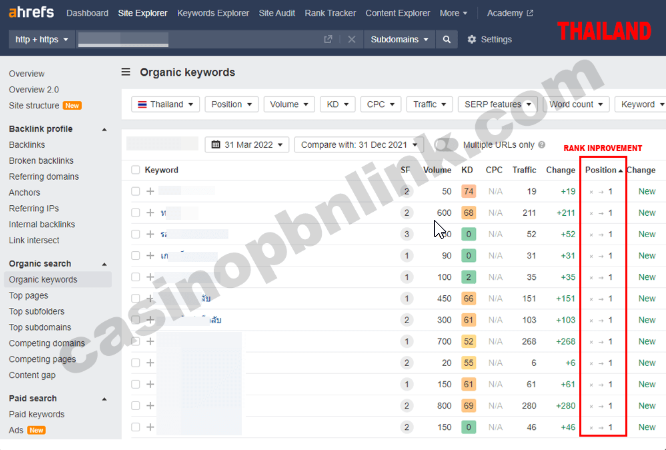Click the plus icon in the volume 20 row
Screen dimensions: 666x450
click(150, 362)
